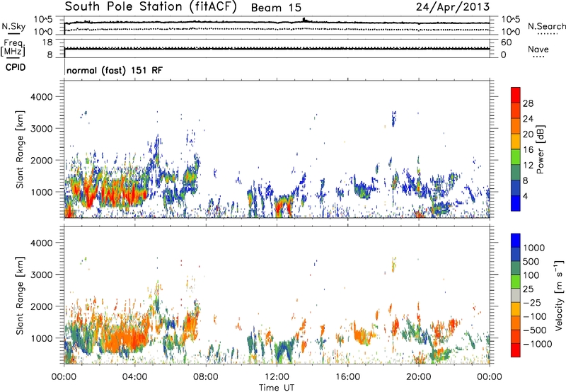Click 'Slant Range [km]' label of power panel
Screen dimensions: 566x392
pyautogui.click(x=20, y=149)
